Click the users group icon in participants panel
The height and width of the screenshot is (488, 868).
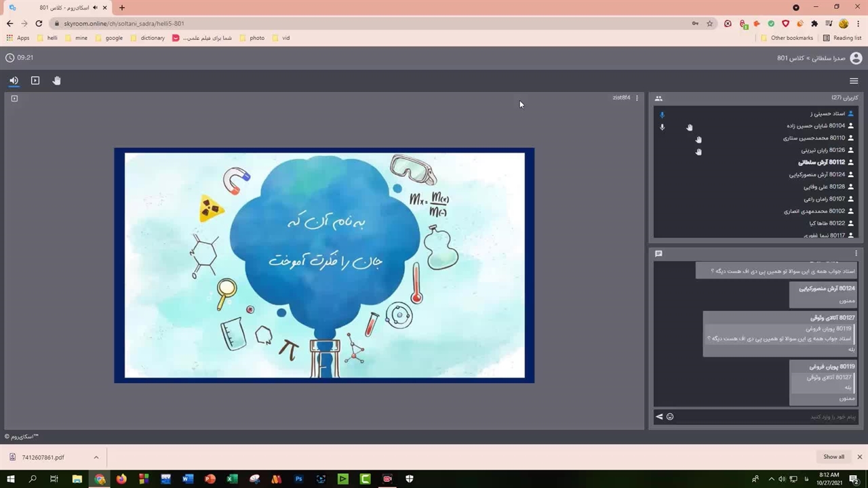(x=658, y=98)
